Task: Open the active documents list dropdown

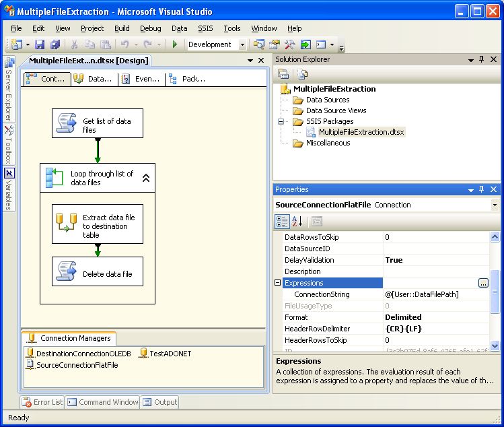Action: (250, 61)
